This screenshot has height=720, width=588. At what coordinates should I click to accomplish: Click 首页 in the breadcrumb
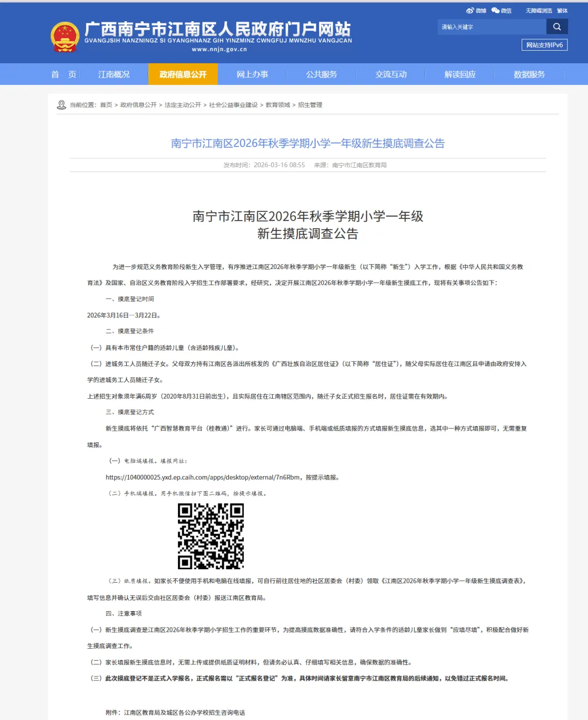(x=106, y=105)
